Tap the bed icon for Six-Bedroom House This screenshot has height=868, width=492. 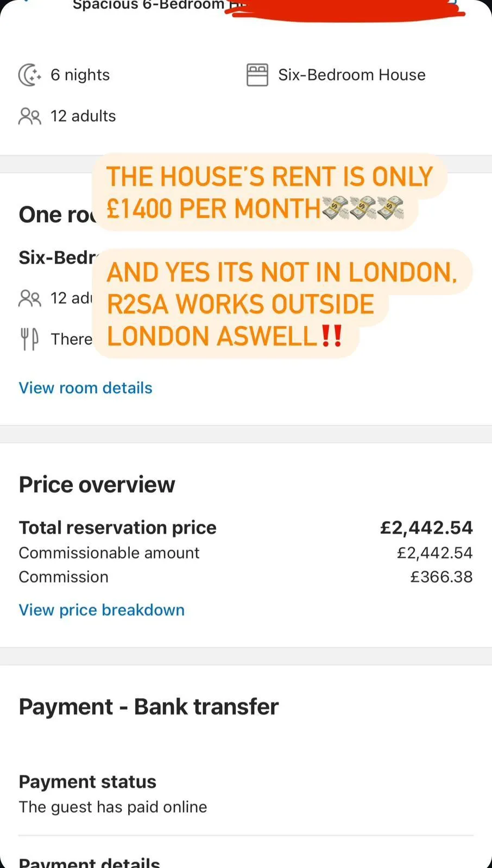pos(257,75)
